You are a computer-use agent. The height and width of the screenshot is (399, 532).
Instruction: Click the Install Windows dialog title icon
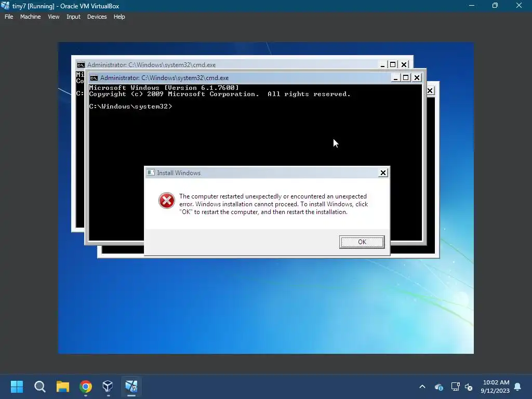pyautogui.click(x=151, y=172)
